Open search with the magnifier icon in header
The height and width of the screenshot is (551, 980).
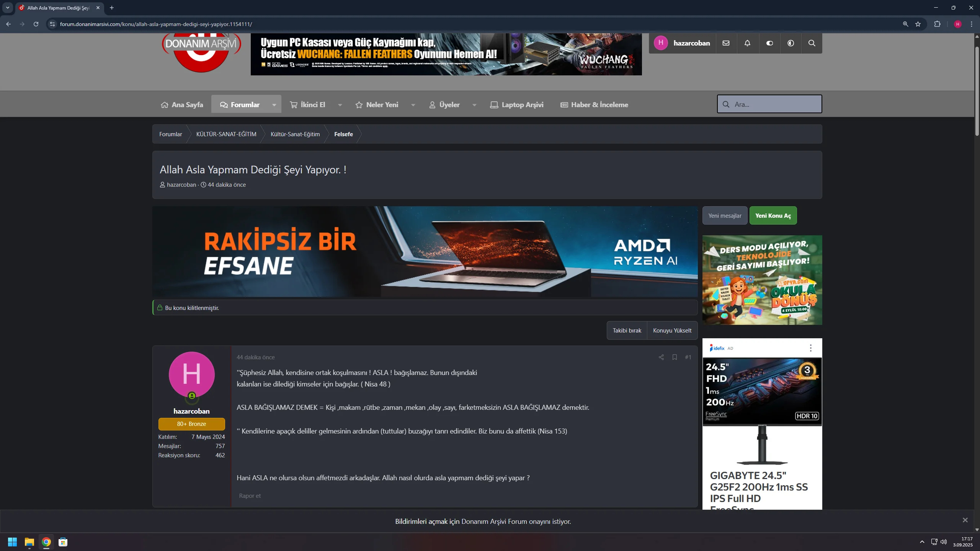click(x=812, y=43)
